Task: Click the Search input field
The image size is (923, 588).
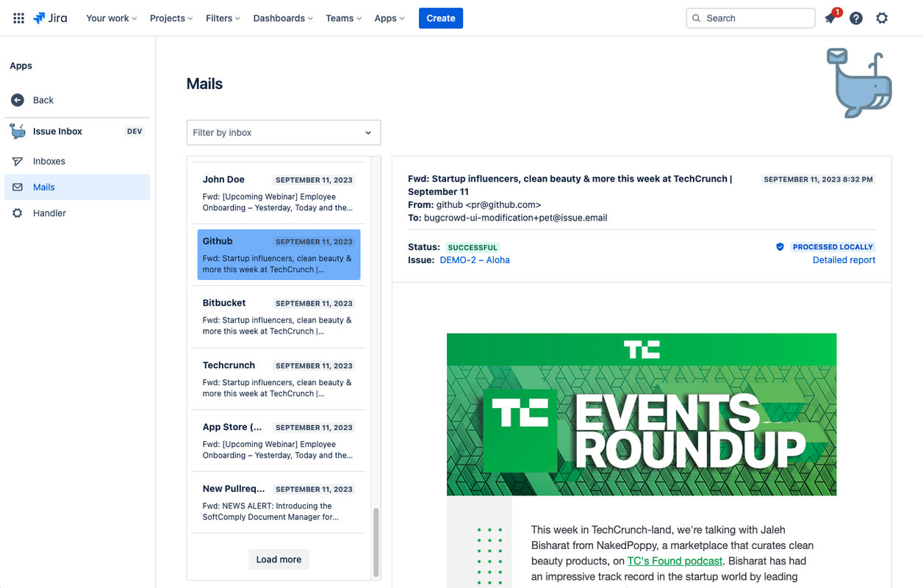Action: (x=750, y=18)
